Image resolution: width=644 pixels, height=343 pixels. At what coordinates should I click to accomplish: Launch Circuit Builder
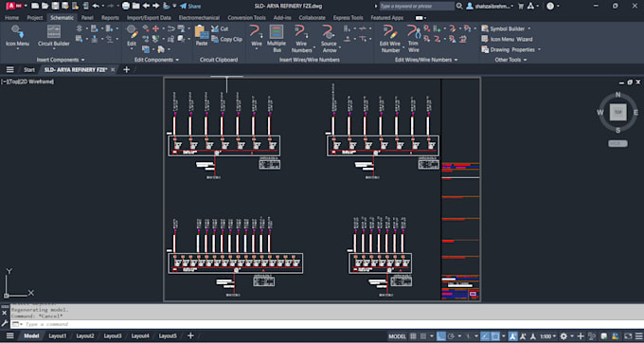54,36
